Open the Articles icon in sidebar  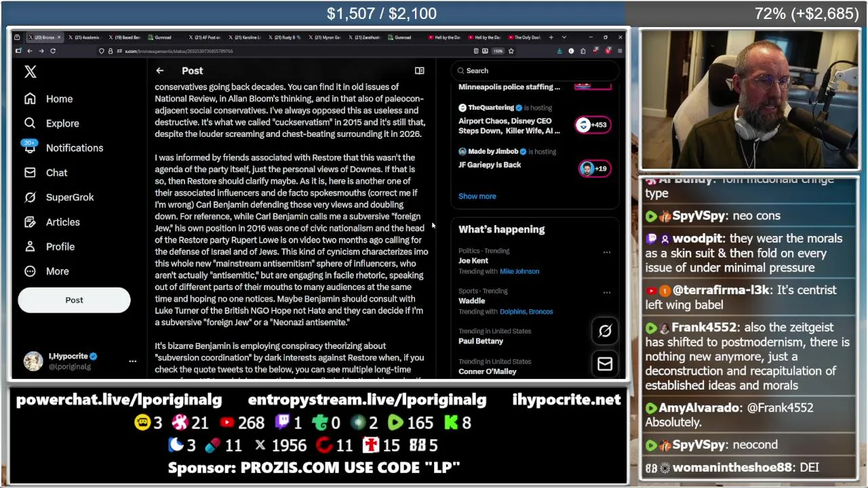(30, 222)
